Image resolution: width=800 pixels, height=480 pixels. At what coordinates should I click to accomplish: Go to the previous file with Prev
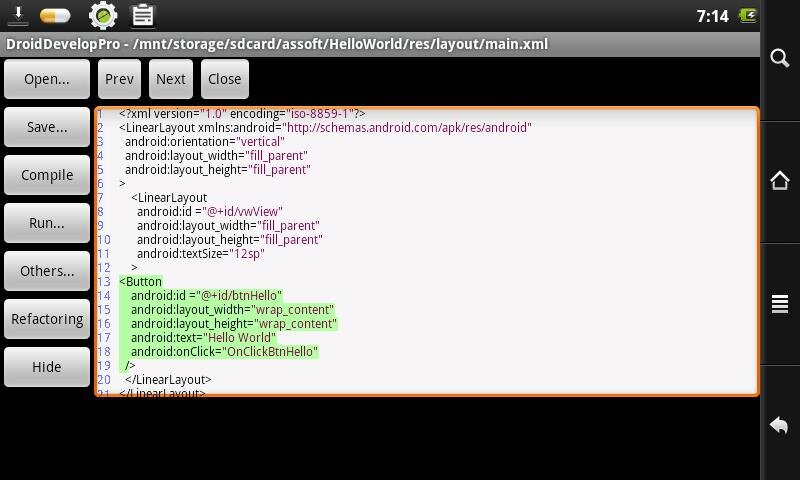tap(119, 79)
